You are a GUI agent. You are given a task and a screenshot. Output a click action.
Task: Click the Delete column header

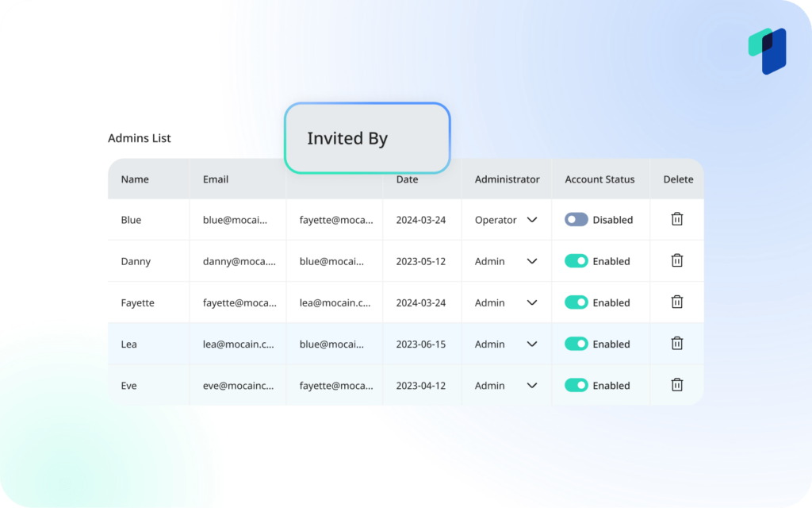click(679, 179)
